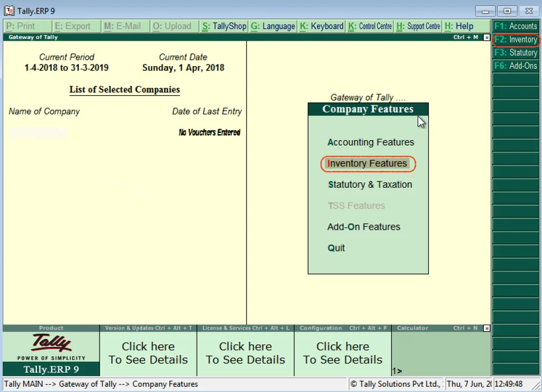Screen dimensions: 542x392
Task: Click 'Name of Company' column heading
Action: (x=44, y=111)
